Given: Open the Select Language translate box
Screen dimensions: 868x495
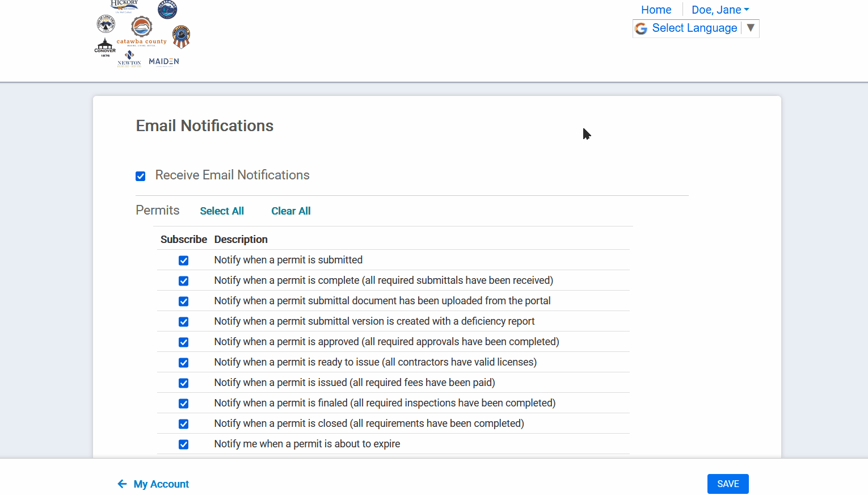Looking at the screenshot, I should [x=694, y=28].
